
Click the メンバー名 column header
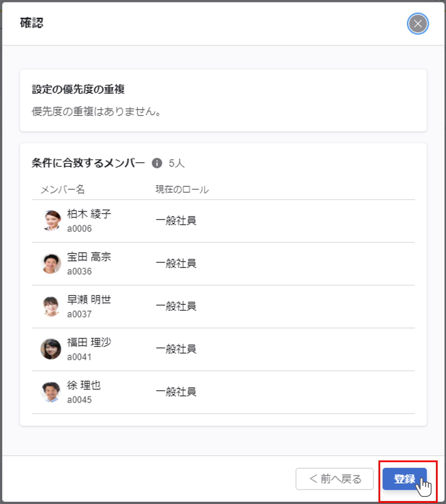63,189
